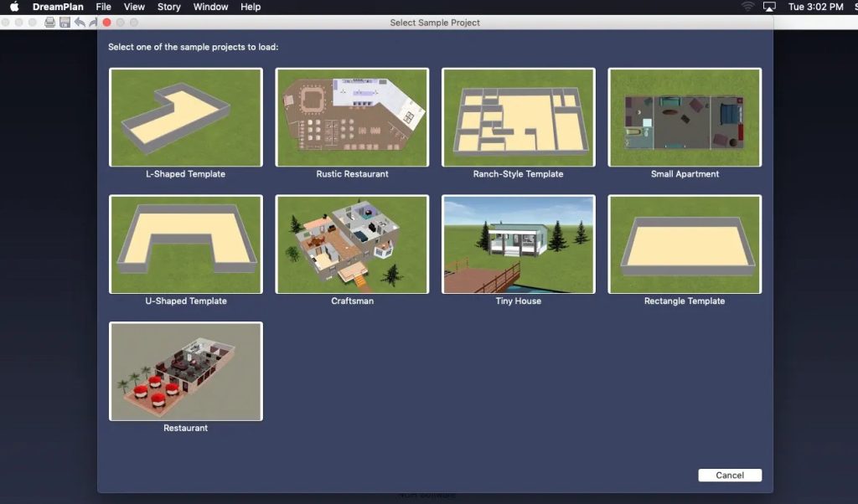Screen dimensions: 858x504
Task: Open the File menu
Action: [103, 7]
